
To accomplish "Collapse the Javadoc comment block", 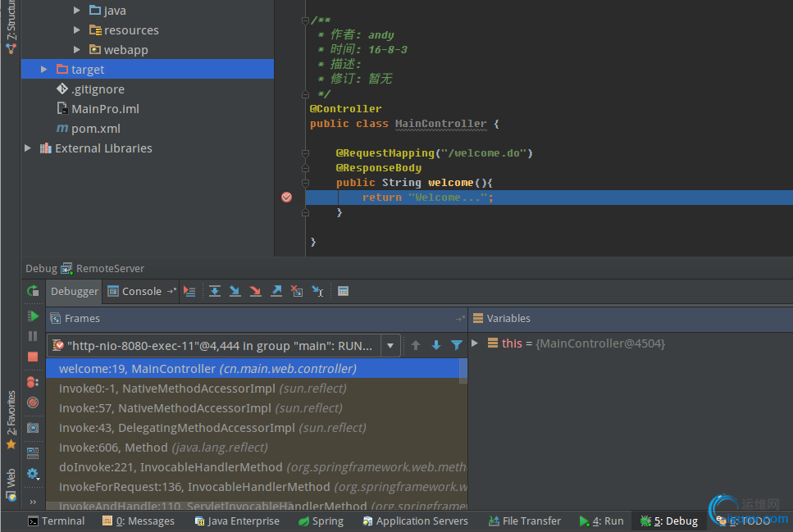I will click(x=305, y=20).
